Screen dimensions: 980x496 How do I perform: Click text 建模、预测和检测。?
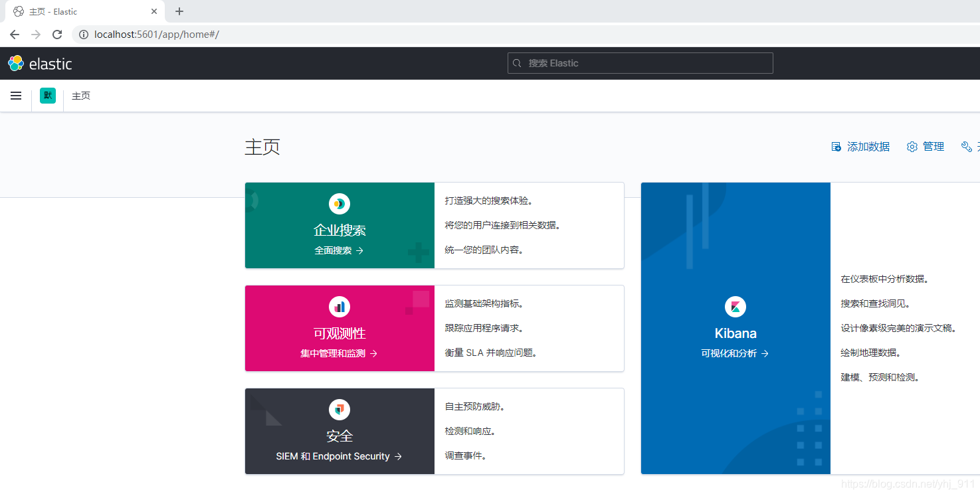880,377
